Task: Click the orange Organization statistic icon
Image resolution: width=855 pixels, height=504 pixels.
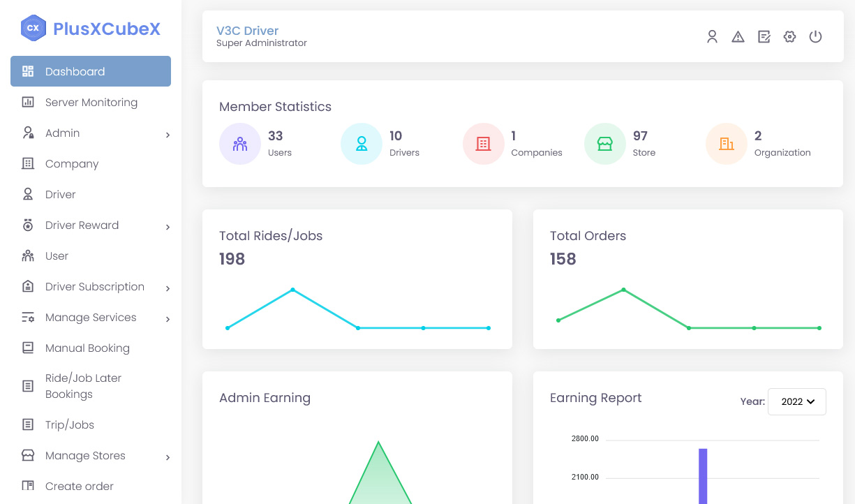Action: 727,144
